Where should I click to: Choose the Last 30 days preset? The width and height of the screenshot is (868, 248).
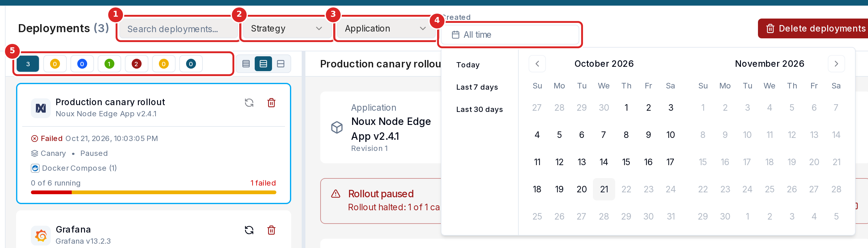(479, 109)
